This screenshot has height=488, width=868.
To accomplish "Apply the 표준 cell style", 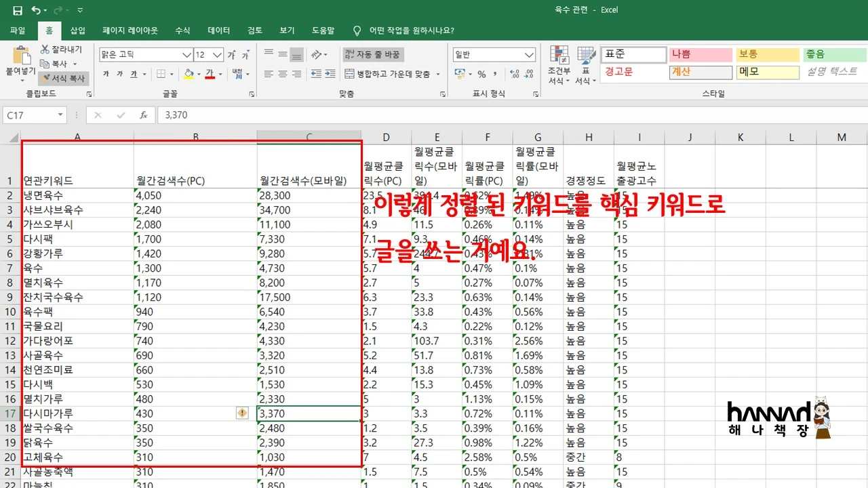I will [x=633, y=55].
